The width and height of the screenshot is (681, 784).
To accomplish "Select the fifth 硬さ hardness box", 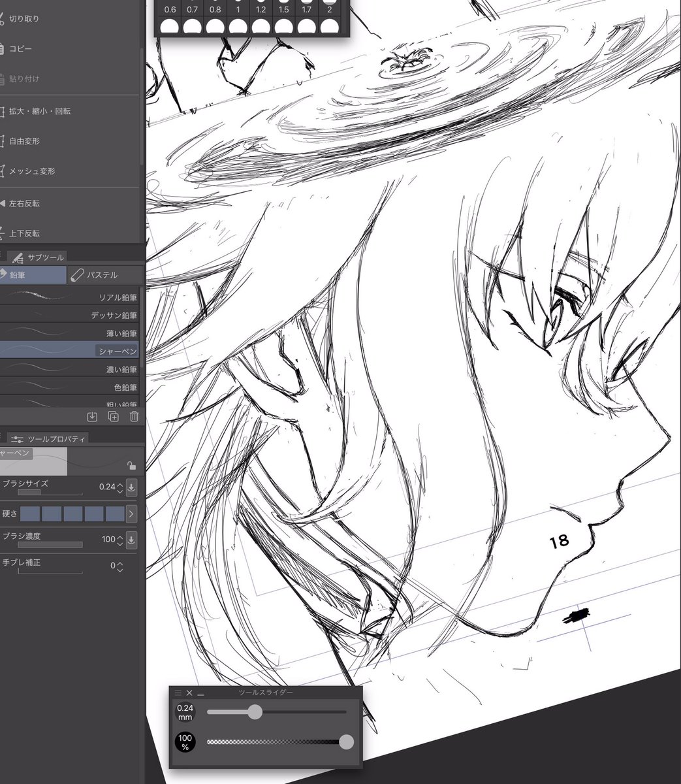I will point(115,514).
